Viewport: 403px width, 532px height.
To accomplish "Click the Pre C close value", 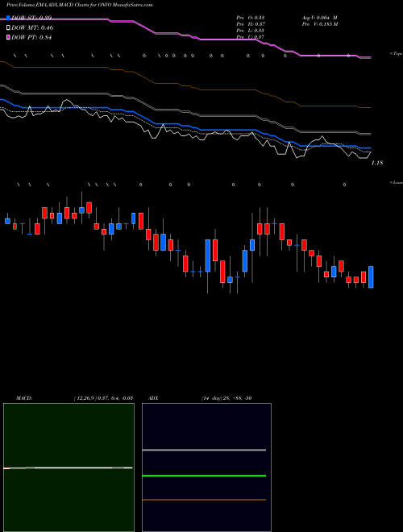I will (x=251, y=37).
